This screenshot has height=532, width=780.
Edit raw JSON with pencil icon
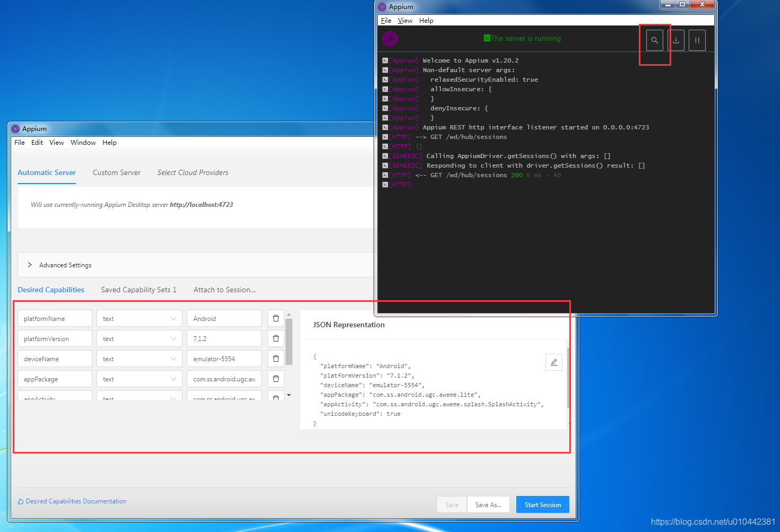(554, 362)
